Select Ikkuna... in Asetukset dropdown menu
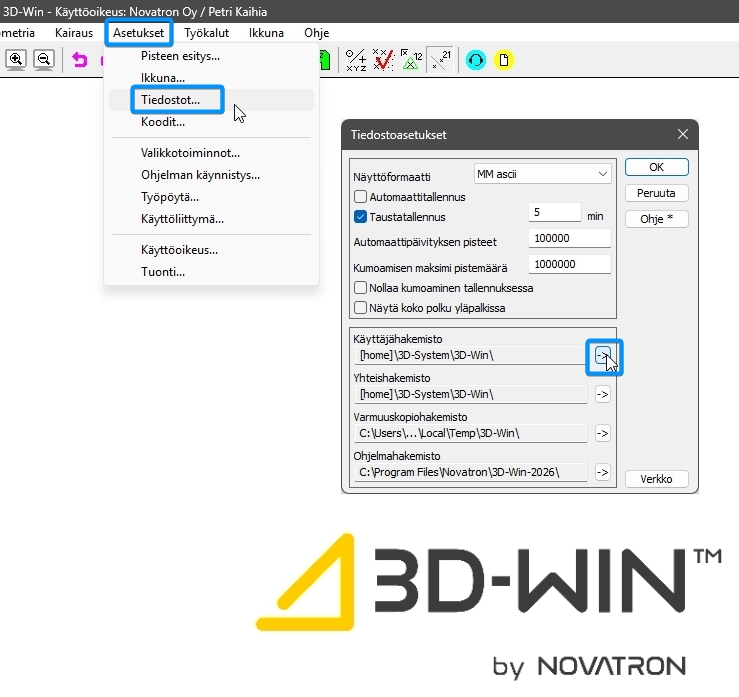This screenshot has width=739, height=697. coord(211,78)
